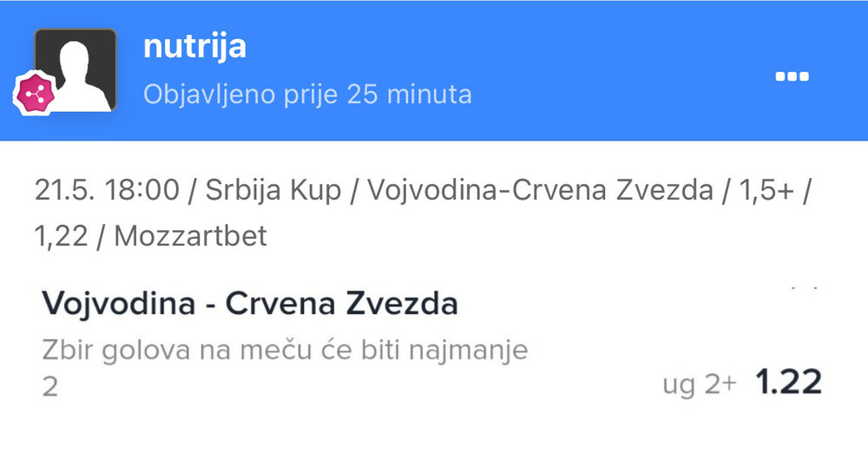Click the Vojvodina-Crvena Zvezda text in post line
The width and height of the screenshot is (868, 467).
(540, 190)
